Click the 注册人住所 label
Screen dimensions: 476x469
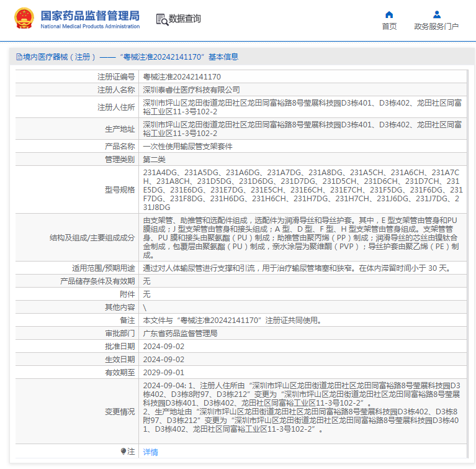point(116,107)
